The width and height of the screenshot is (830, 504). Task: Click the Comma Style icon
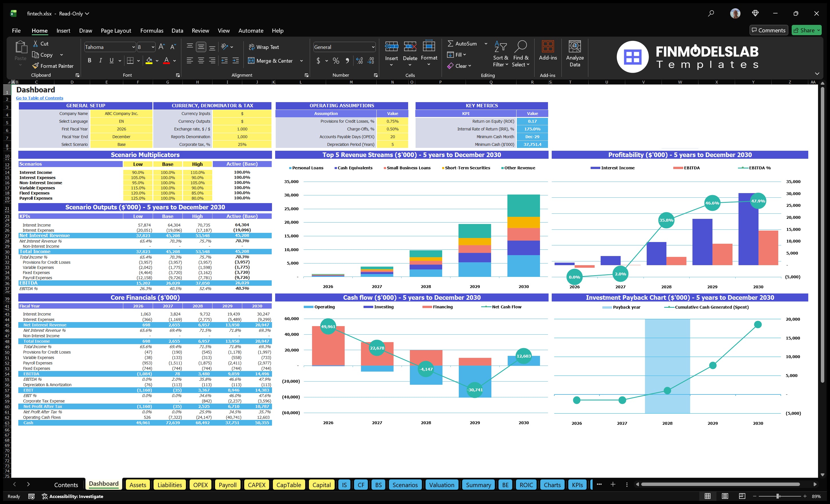pyautogui.click(x=347, y=61)
